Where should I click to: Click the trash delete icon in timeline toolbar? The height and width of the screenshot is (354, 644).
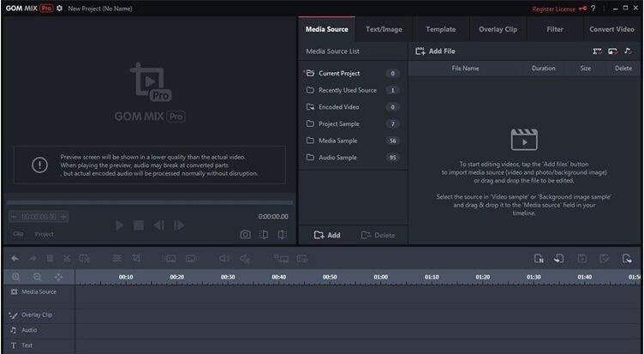51,259
